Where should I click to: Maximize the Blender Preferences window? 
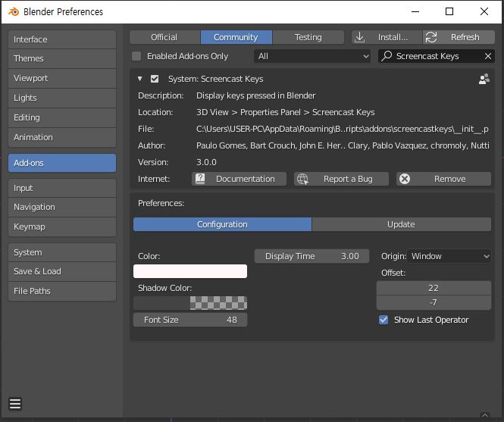(449, 11)
